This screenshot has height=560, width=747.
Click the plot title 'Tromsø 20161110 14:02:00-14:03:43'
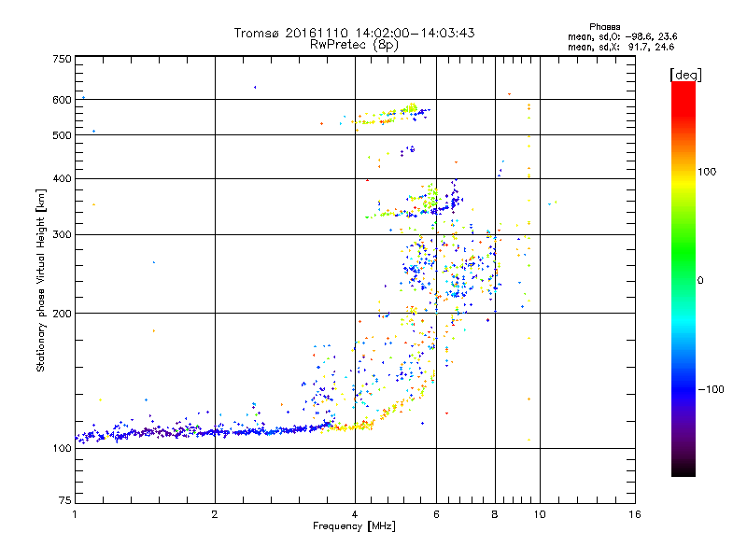click(354, 33)
